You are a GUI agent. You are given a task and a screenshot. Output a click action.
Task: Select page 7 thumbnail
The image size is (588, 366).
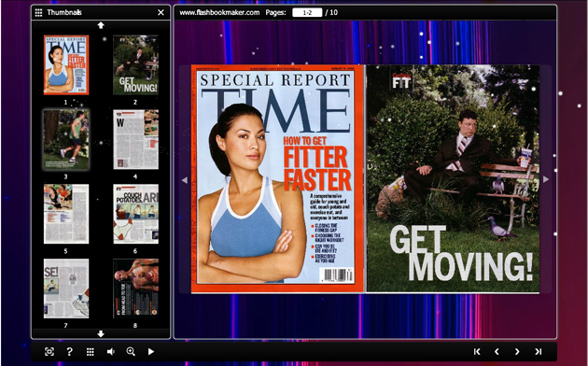coord(66,289)
